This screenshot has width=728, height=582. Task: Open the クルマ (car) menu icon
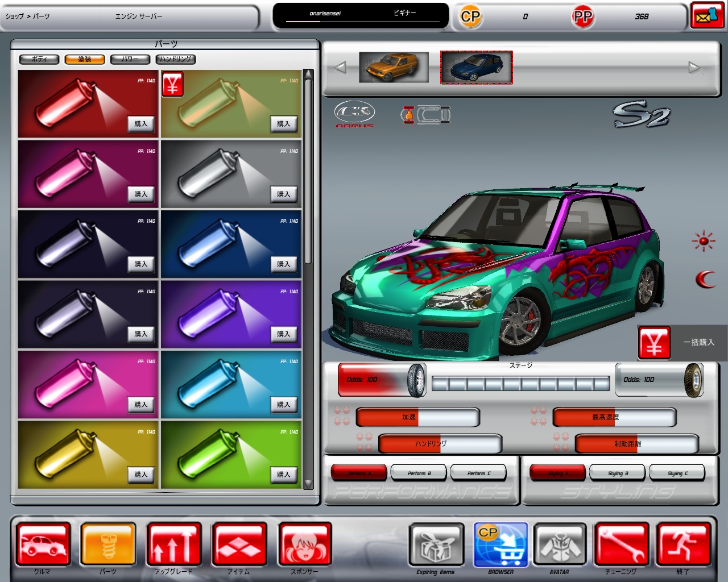tap(43, 544)
